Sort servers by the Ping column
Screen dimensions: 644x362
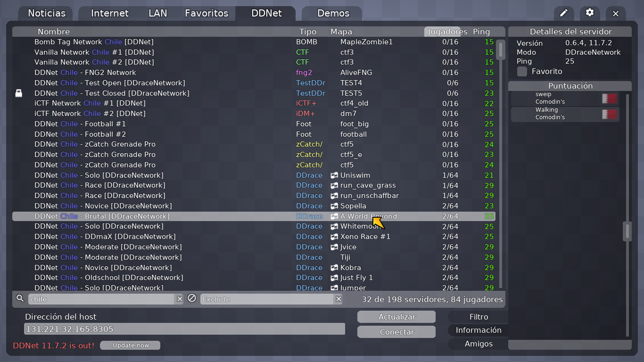point(481,32)
